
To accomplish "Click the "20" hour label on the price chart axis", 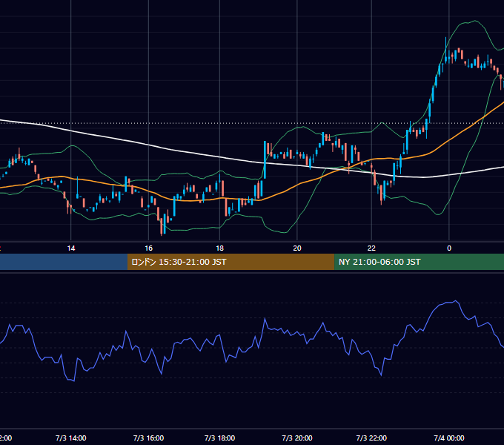I will pos(297,248).
